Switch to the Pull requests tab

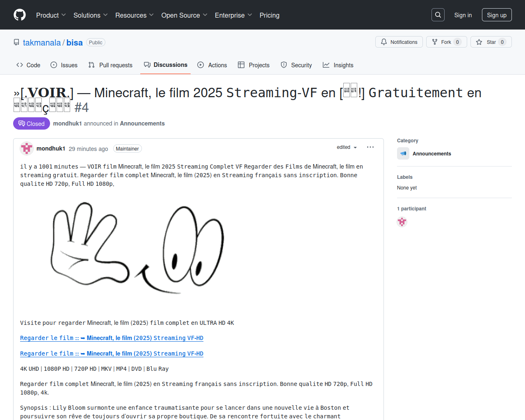point(110,65)
